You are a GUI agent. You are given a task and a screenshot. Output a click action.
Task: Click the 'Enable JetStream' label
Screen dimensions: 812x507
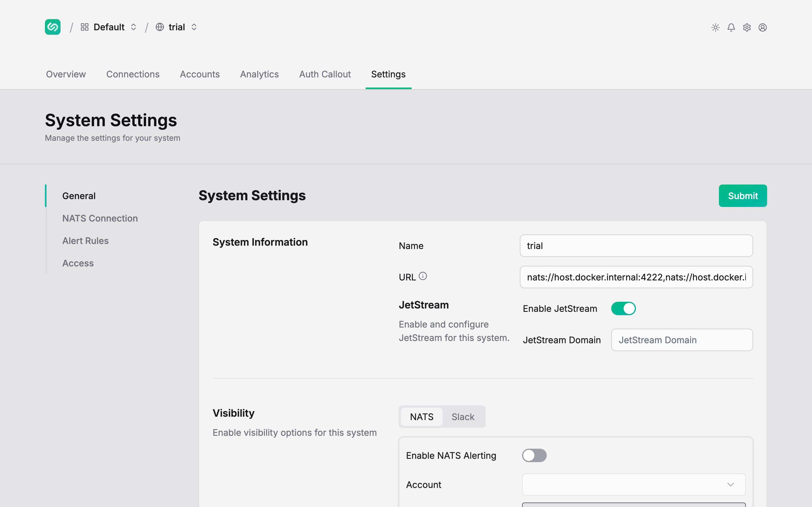[x=560, y=308]
